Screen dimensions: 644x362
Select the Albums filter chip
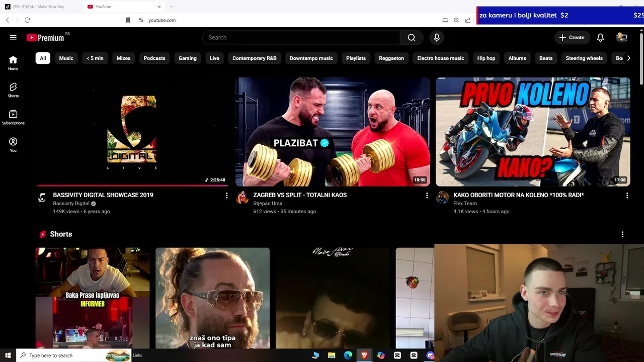coord(517,58)
